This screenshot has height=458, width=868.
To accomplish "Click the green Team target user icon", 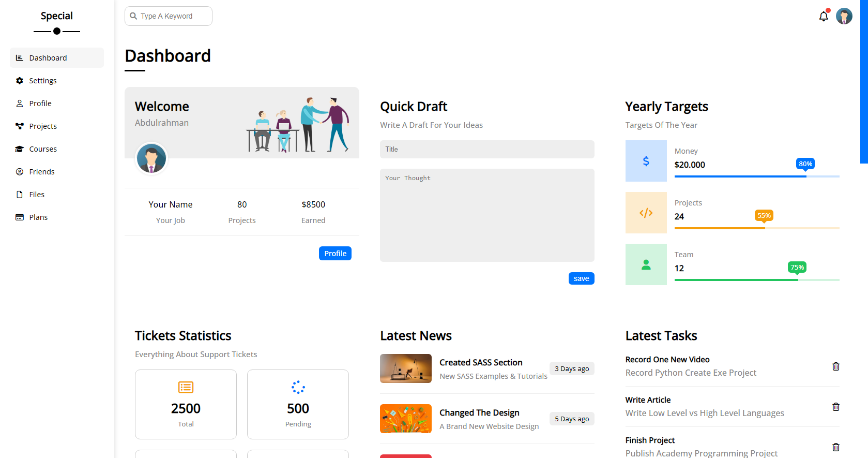I will click(x=646, y=264).
